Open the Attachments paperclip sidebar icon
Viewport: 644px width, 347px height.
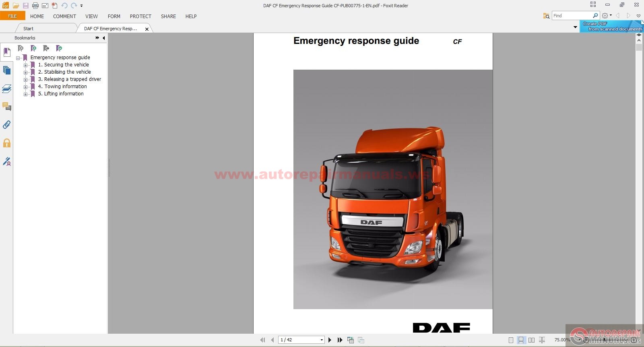click(x=7, y=125)
